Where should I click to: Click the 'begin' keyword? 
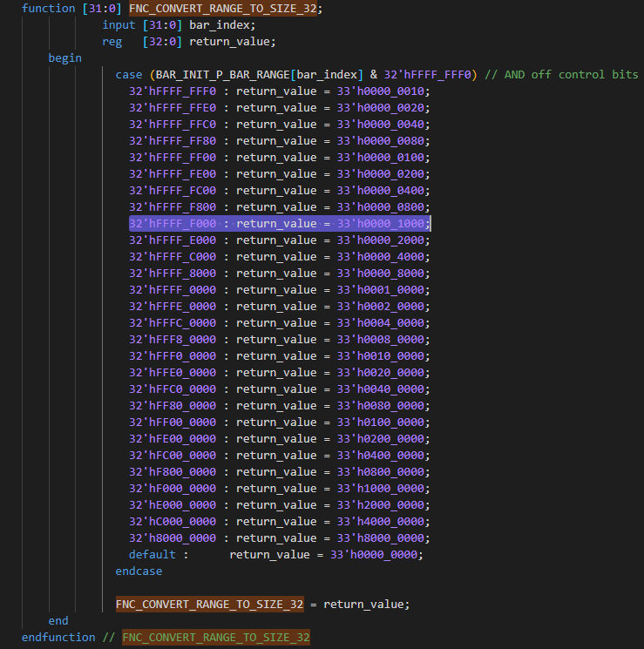(x=65, y=57)
